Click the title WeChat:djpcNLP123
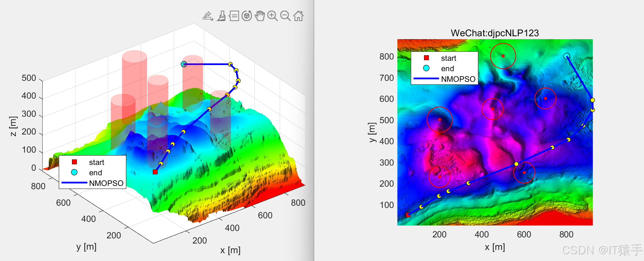The width and height of the screenshot is (644, 261). pyautogui.click(x=494, y=33)
